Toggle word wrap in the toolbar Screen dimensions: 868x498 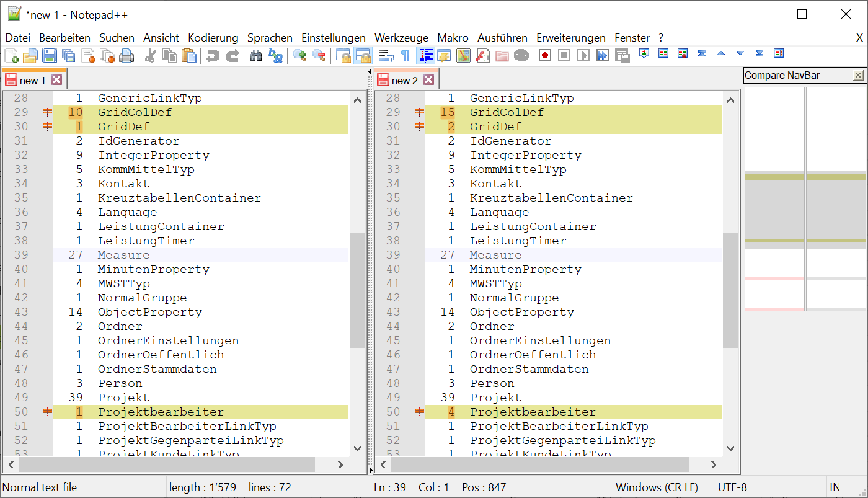click(x=387, y=56)
